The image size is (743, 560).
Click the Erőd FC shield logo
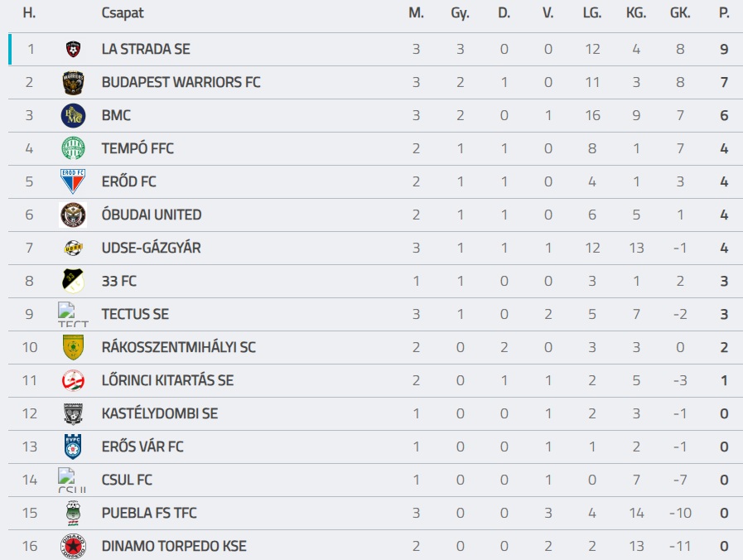73,181
